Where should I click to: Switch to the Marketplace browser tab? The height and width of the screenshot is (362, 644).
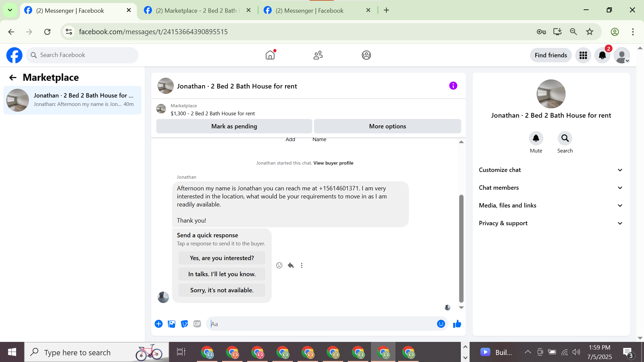197,10
